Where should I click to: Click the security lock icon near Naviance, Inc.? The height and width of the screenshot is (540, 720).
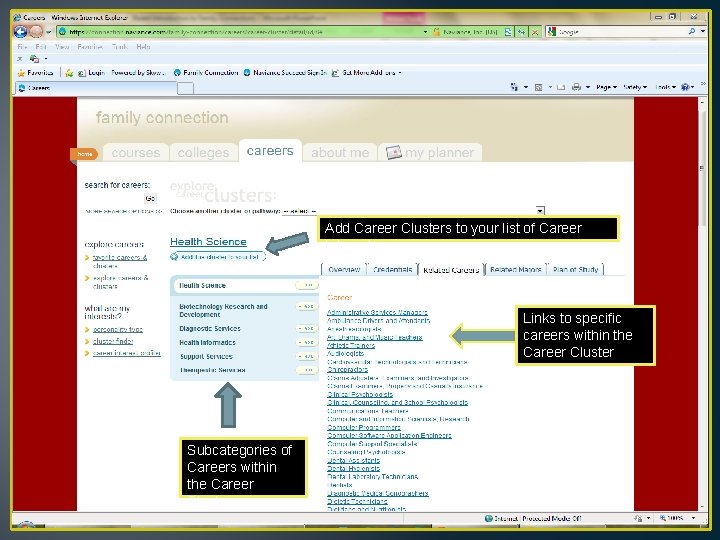point(436,32)
